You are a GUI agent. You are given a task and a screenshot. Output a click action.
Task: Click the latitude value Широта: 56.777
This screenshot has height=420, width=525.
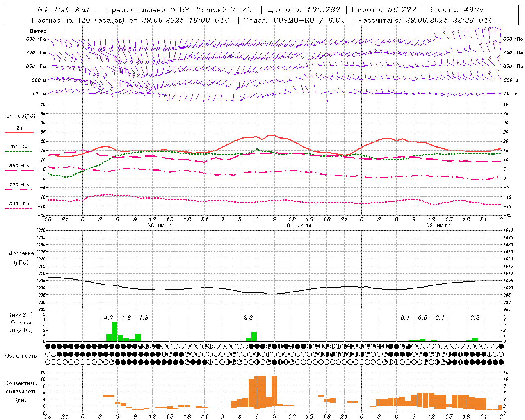coord(384,10)
